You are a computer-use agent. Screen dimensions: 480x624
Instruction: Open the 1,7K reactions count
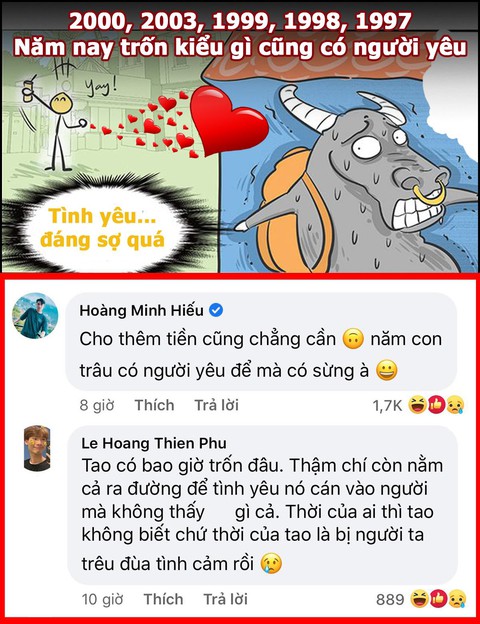pos(387,406)
